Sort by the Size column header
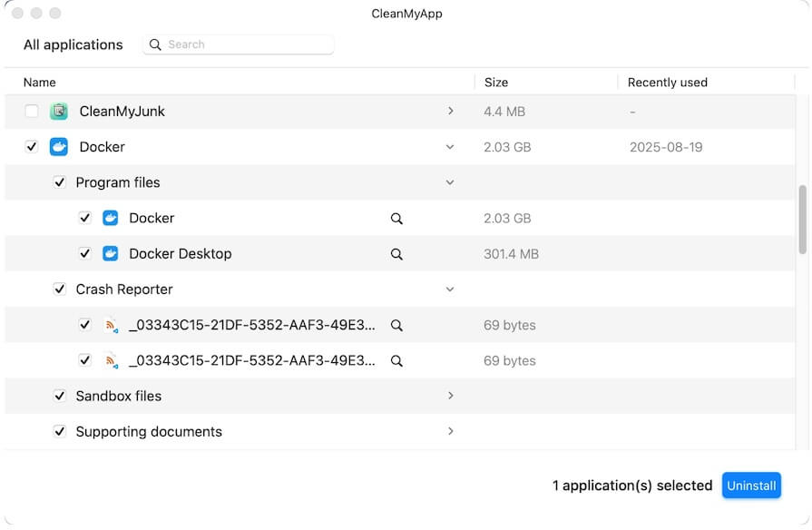The height and width of the screenshot is (530, 812). pyautogui.click(x=496, y=83)
